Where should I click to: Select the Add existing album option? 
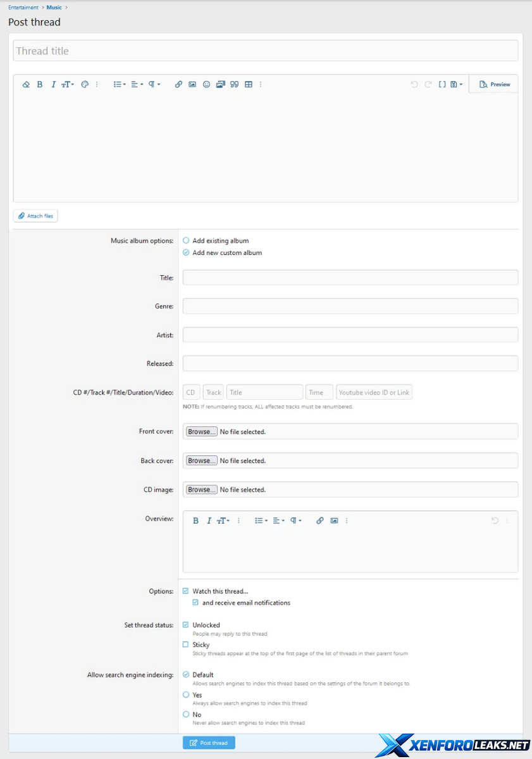click(x=186, y=240)
